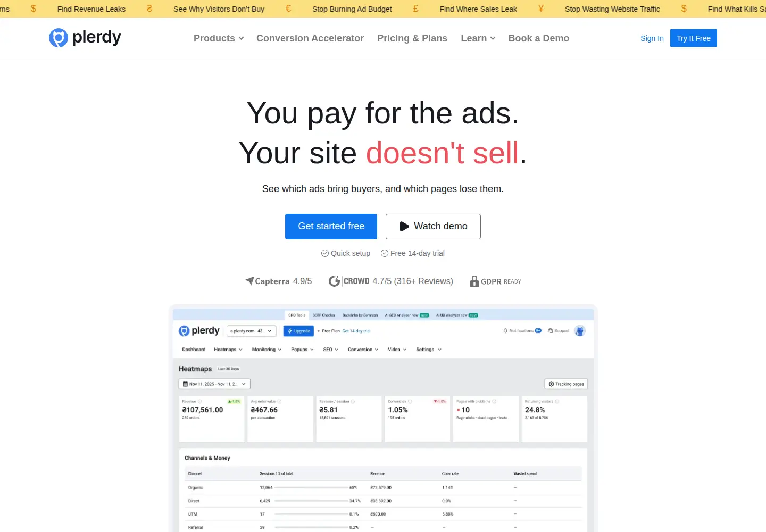
Task: Click the Quick setup checkmark icon
Action: pos(325,253)
